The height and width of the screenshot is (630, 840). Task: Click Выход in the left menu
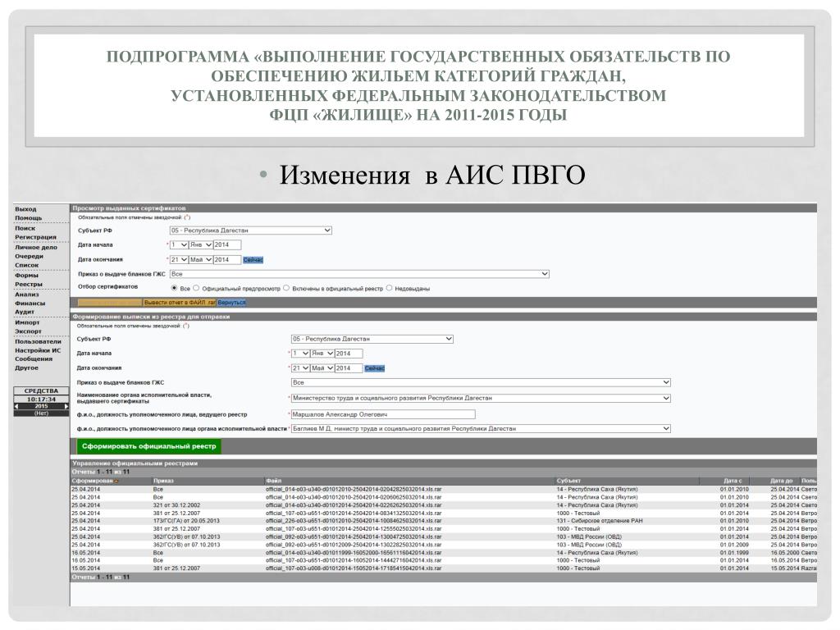(x=25, y=209)
